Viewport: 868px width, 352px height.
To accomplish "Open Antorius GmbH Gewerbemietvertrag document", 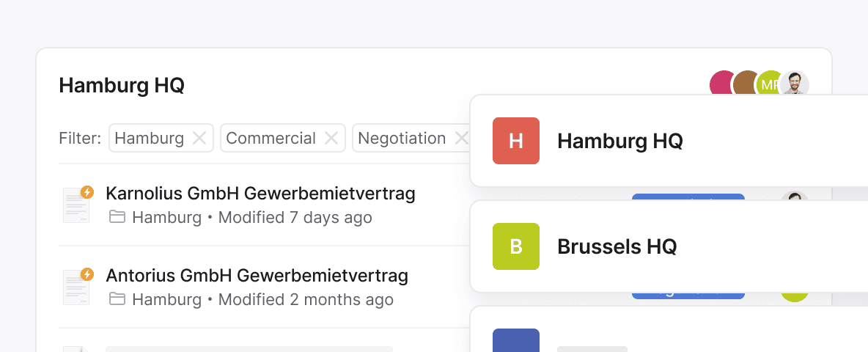I will click(x=257, y=276).
